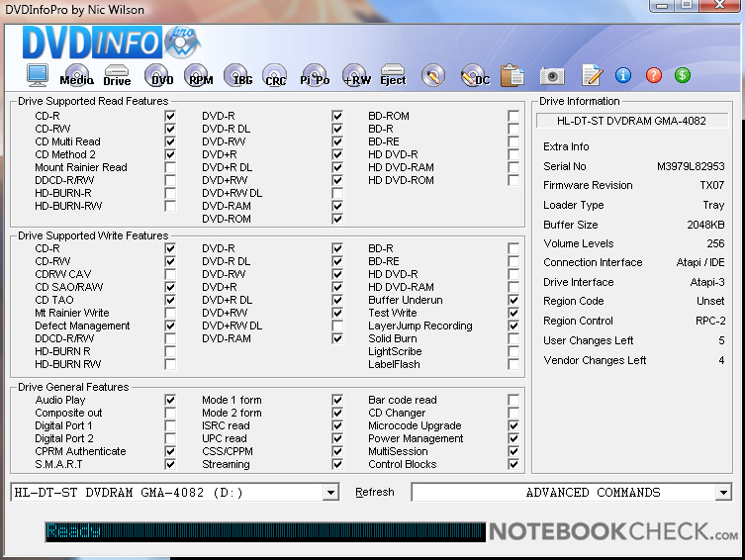Click the DVDInfo Pro logo

111,43
